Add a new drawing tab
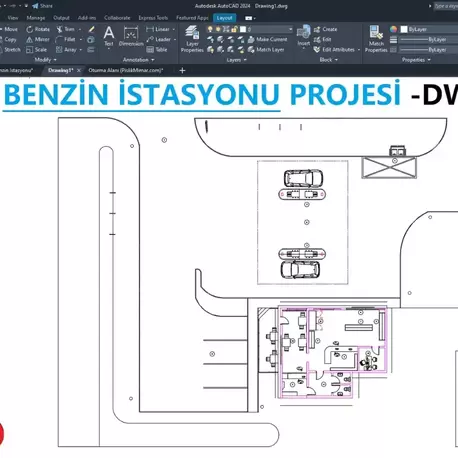Viewport: 458px width, 458px height. (182, 70)
